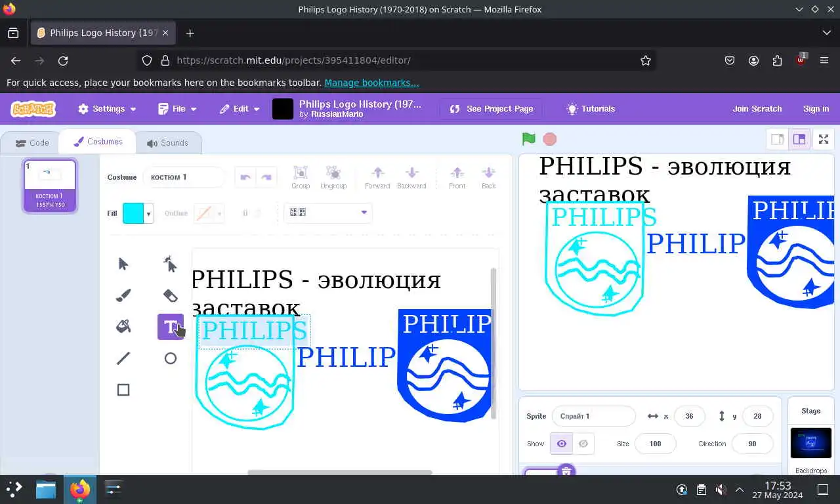This screenshot has width=840, height=504.
Task: Select the костюм 1 costume thumbnail
Action: pos(50,186)
